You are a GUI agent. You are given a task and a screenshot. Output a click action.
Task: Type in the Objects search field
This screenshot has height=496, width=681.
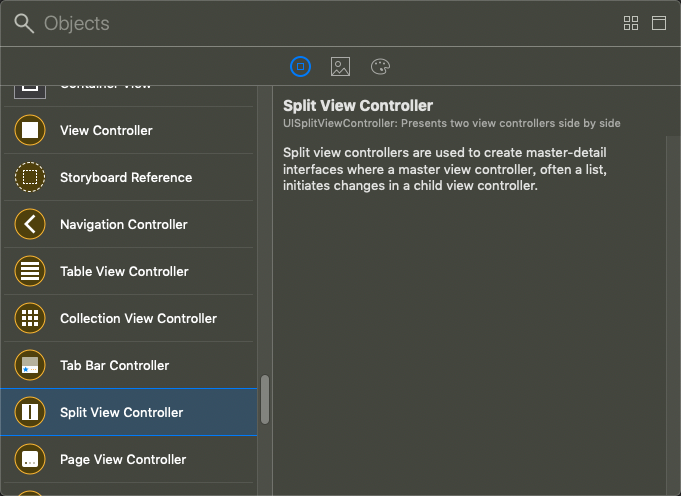(300, 23)
